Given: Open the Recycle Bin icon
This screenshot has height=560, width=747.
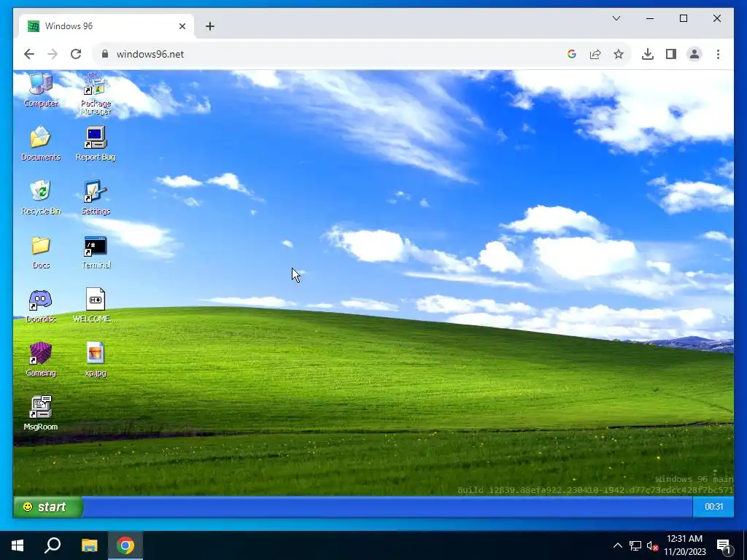Looking at the screenshot, I should point(41,197).
